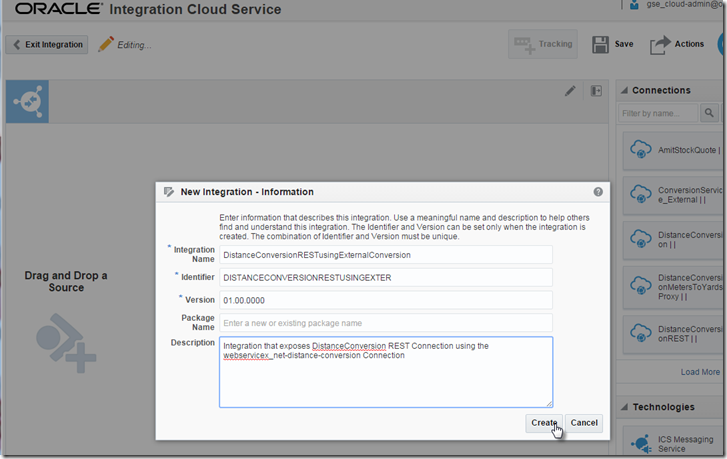Select the ConversionService_External connection icon
727x459 pixels.
(x=639, y=194)
